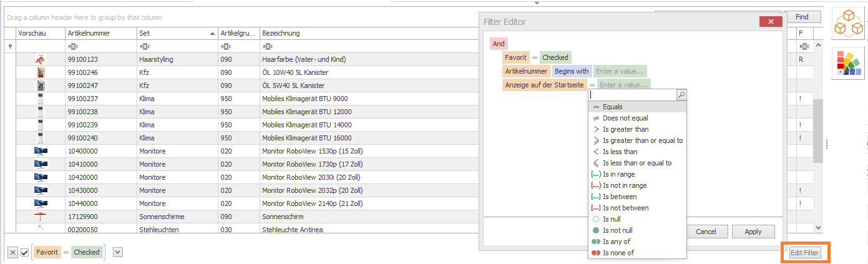
Task: Click the Artikelnummer column filter ABC icon
Action: tap(73, 46)
